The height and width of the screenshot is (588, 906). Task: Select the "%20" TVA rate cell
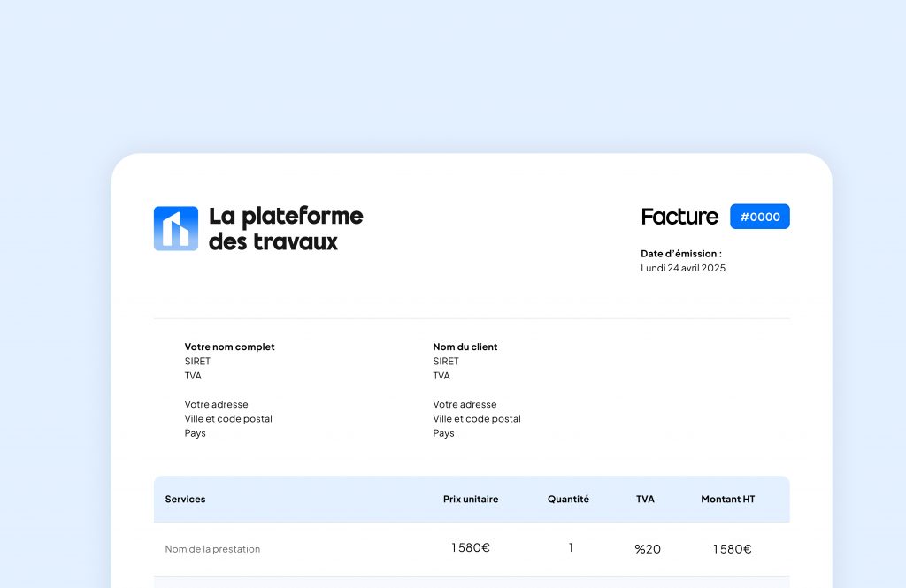click(x=647, y=549)
